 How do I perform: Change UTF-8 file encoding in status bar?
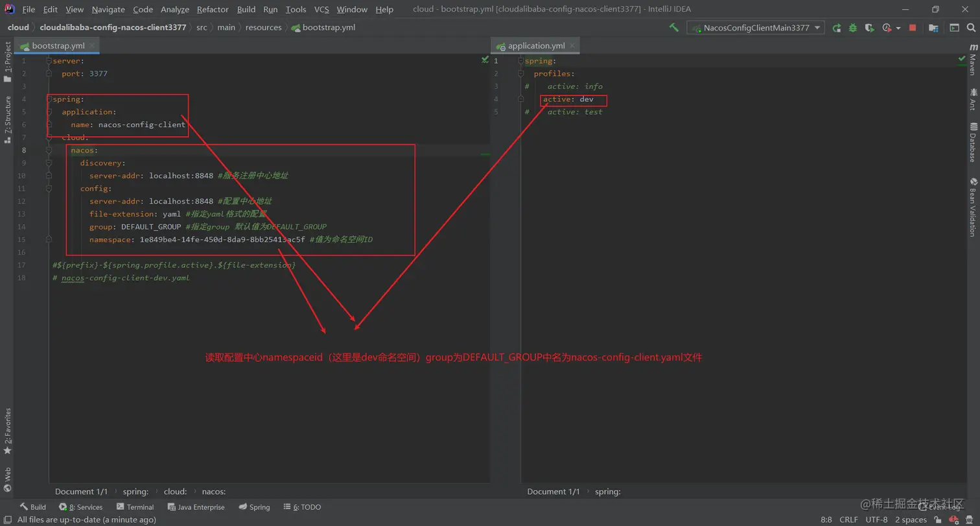click(876, 520)
